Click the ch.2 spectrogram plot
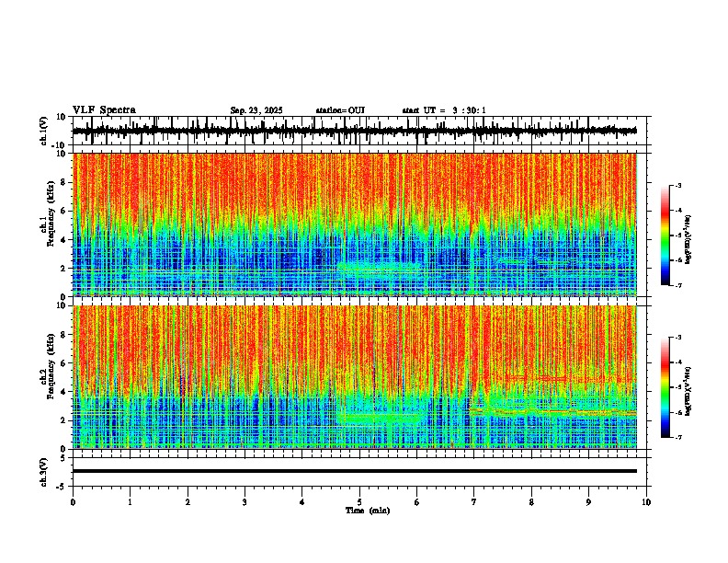This screenshot has width=728, height=563. [355, 377]
